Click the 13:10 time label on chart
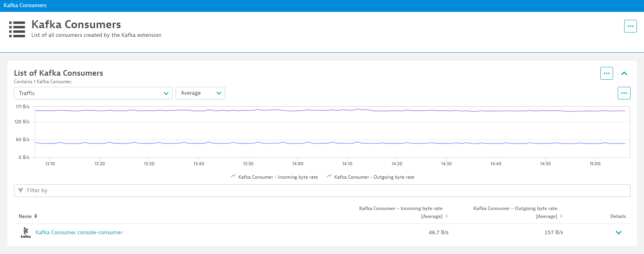The height and width of the screenshot is (254, 644). pyautogui.click(x=50, y=164)
